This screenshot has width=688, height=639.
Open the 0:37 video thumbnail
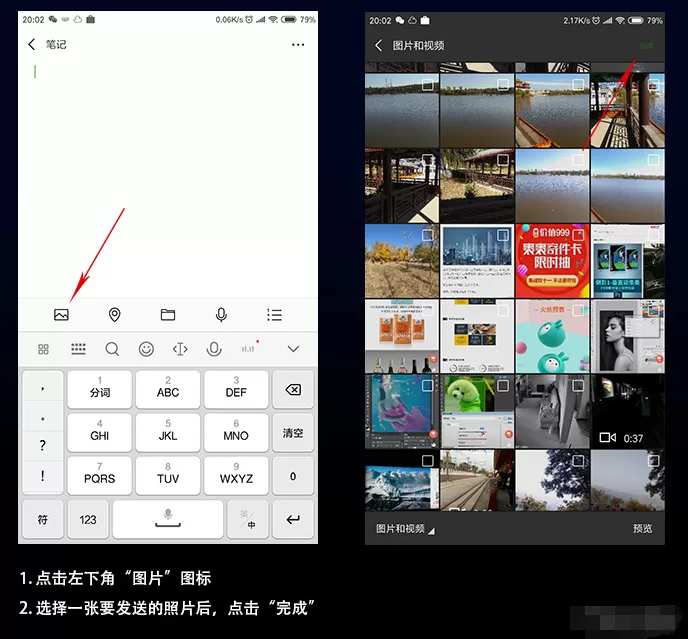tap(628, 411)
